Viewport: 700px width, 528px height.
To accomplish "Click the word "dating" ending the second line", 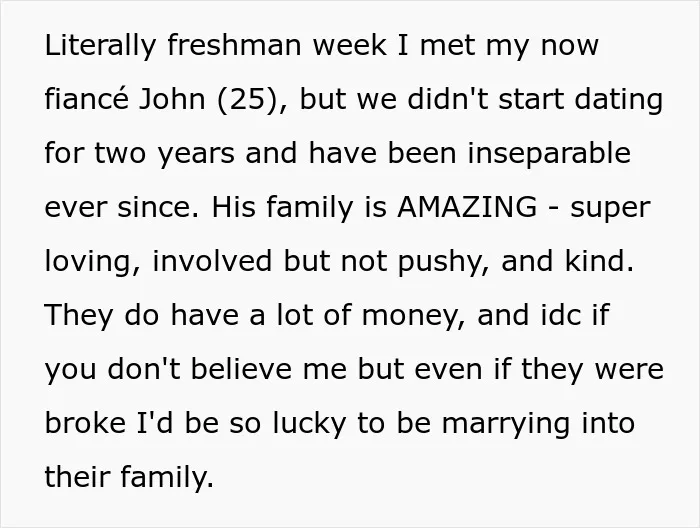I will pyautogui.click(x=618, y=100).
